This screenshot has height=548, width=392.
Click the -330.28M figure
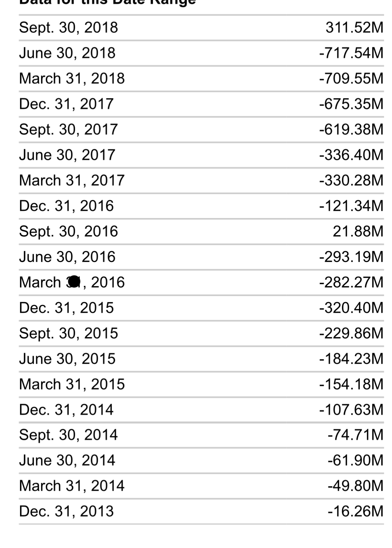[x=351, y=180]
